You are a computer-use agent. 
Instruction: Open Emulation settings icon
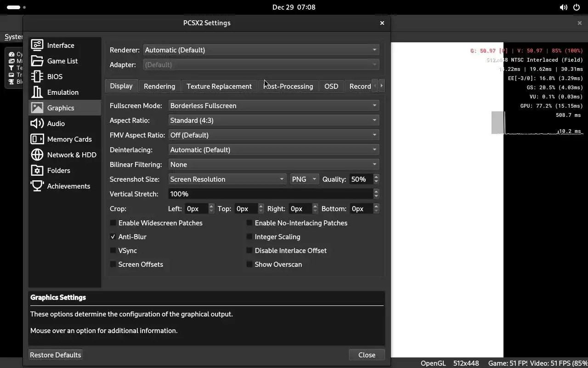pos(37,92)
